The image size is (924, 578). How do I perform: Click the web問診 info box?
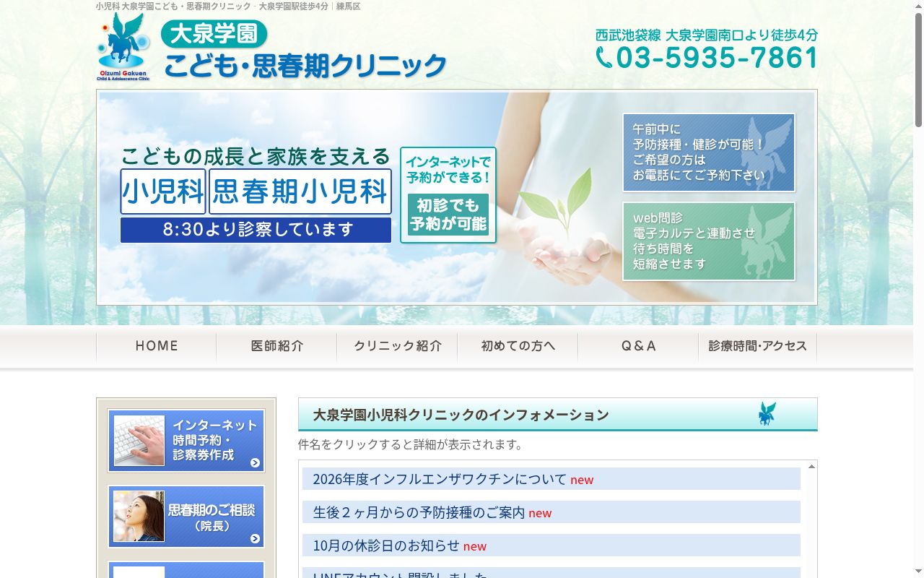click(x=709, y=241)
